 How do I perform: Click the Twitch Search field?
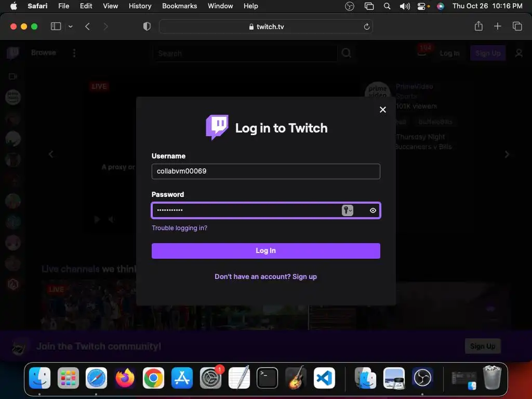pos(245,54)
